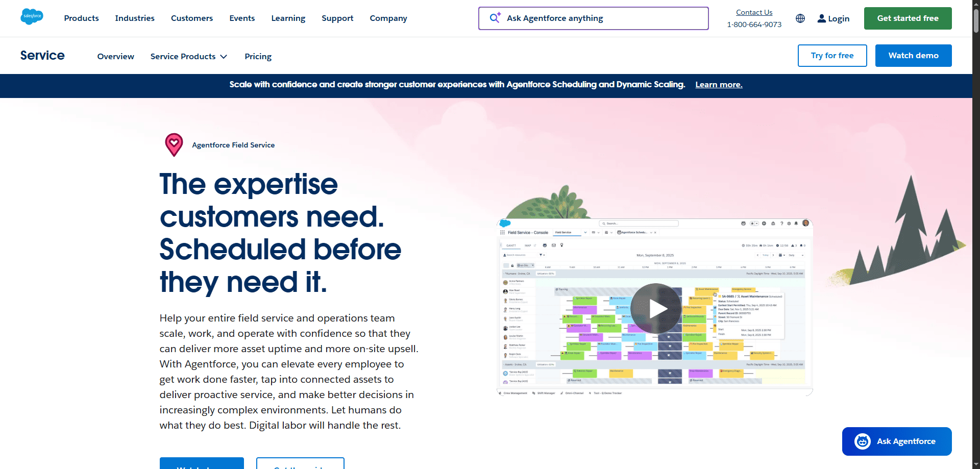This screenshot has width=980, height=469.
Task: Play the Field Service console video
Action: pyautogui.click(x=656, y=308)
